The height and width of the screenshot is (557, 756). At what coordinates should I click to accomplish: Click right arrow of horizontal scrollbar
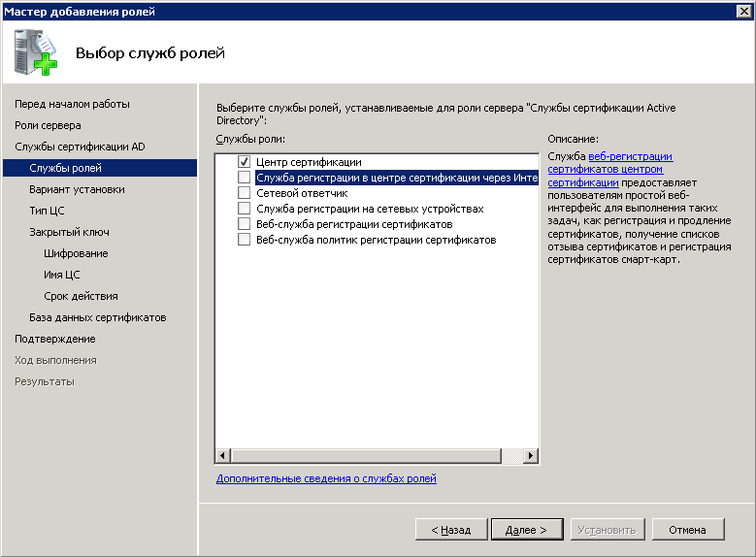pos(532,455)
